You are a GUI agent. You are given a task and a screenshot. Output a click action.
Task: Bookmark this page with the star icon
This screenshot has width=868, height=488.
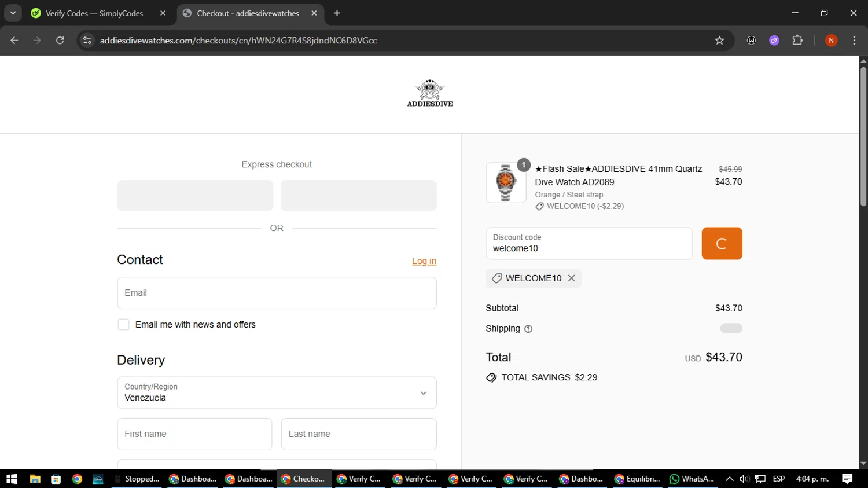[719, 41]
